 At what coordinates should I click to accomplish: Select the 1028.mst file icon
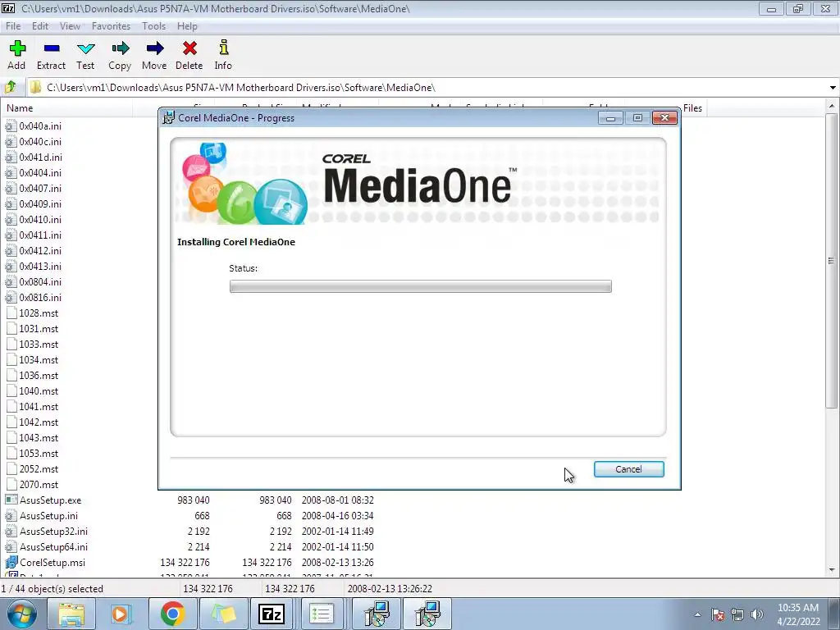[11, 313]
